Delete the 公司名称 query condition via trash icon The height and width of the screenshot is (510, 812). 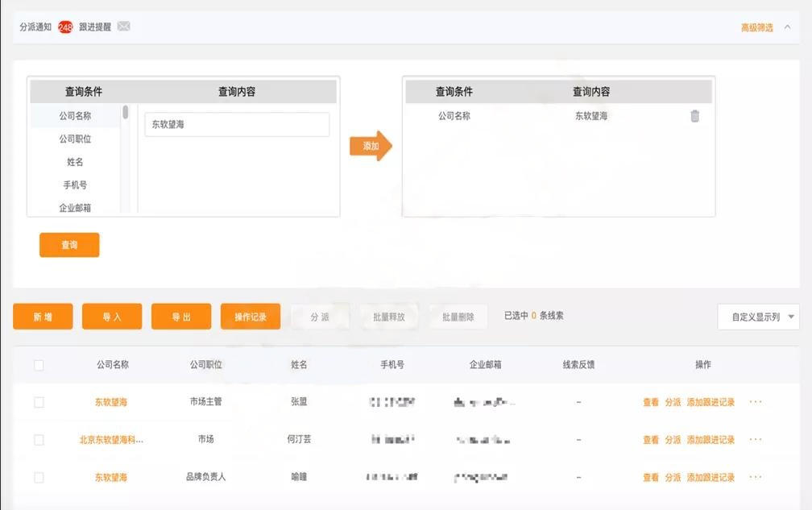(x=694, y=116)
